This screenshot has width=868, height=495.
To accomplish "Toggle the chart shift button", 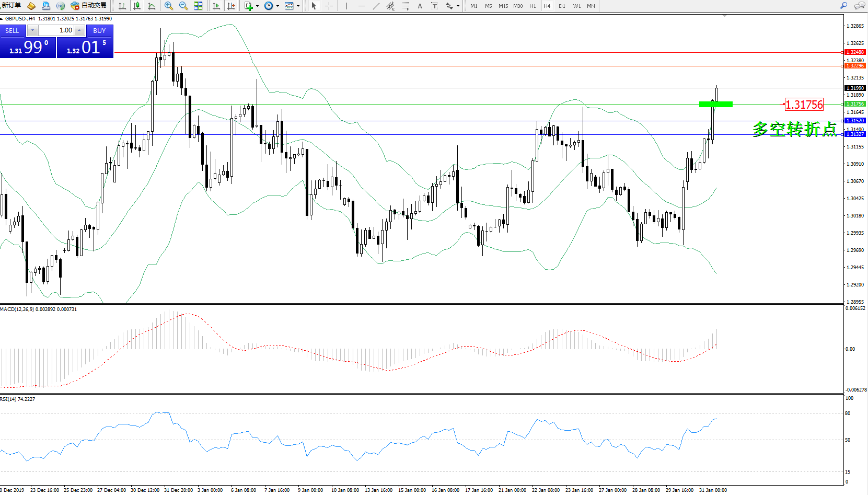I will tap(231, 6).
